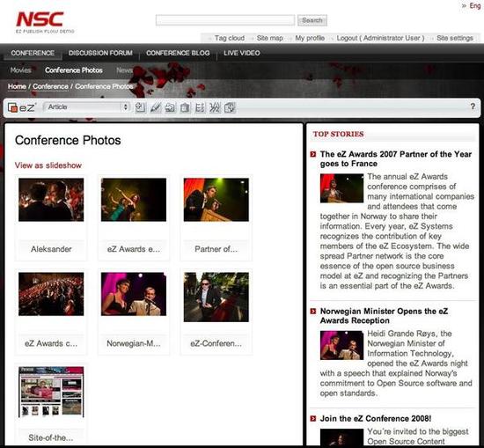
Task: Click the Search button
Action: (x=312, y=20)
